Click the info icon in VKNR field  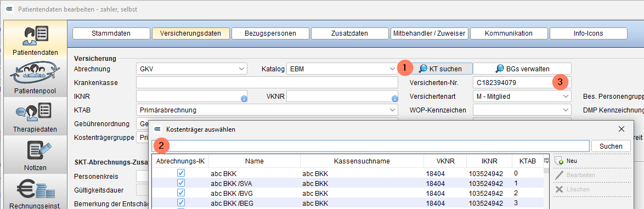[395, 99]
